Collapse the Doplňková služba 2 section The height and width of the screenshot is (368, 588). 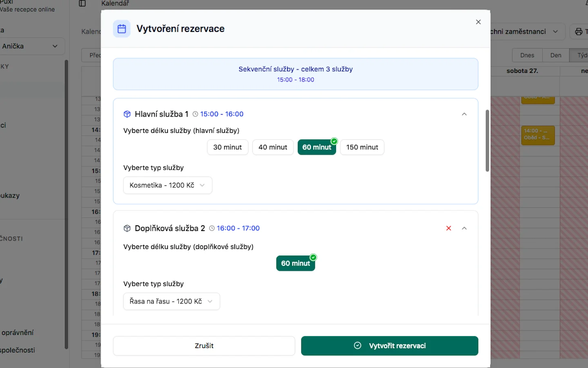[464, 228]
